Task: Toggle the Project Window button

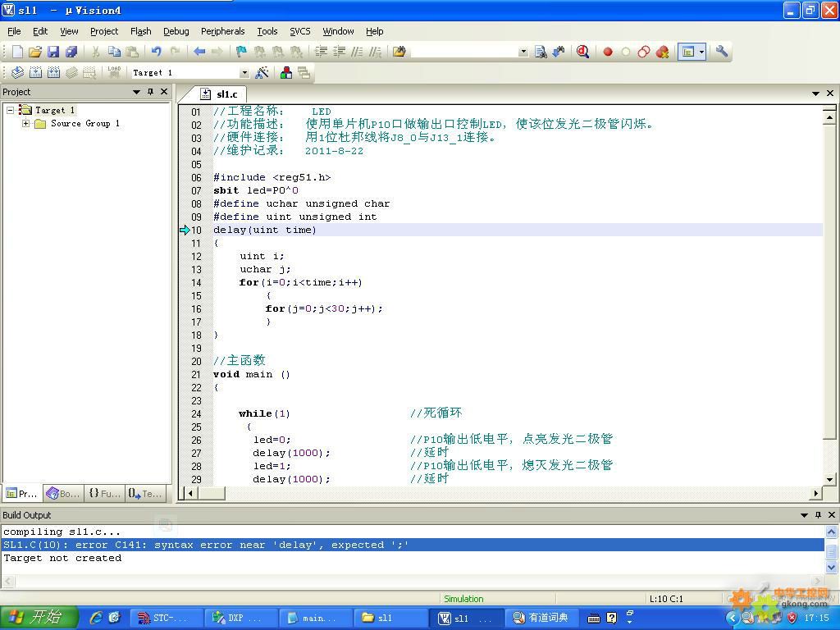Action: [x=688, y=52]
